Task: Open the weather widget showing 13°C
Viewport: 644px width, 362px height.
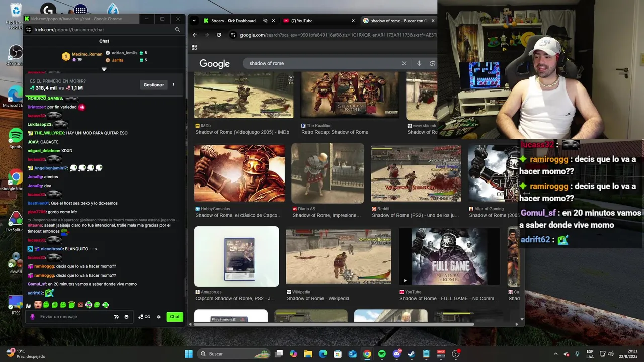Action: coord(26,354)
